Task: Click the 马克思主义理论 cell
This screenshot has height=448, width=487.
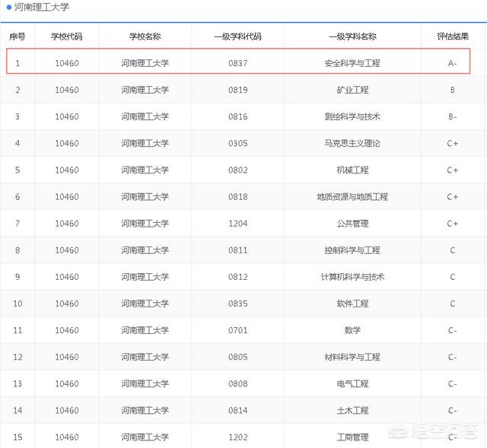Action: (x=352, y=143)
